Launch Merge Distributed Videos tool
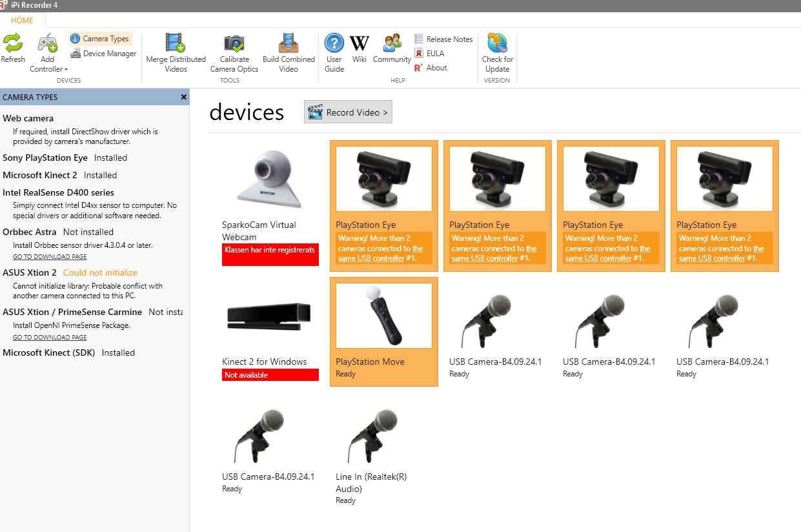Image resolution: width=801 pixels, height=532 pixels. (x=176, y=54)
